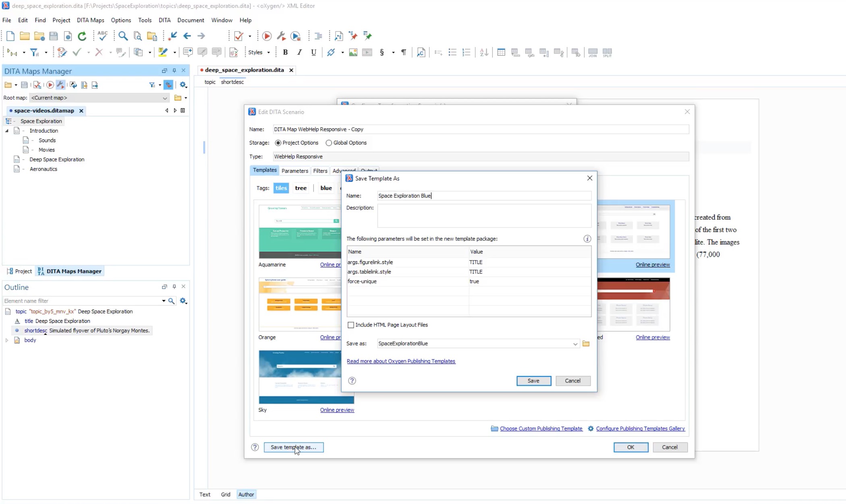
Task: Open Find/Replace magnifier icon
Action: pyautogui.click(x=123, y=36)
